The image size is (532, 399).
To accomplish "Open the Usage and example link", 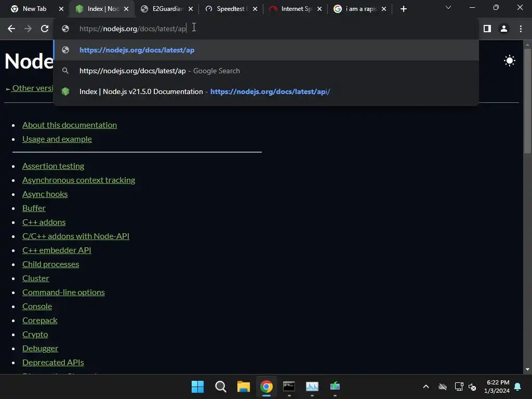I will coord(57,139).
